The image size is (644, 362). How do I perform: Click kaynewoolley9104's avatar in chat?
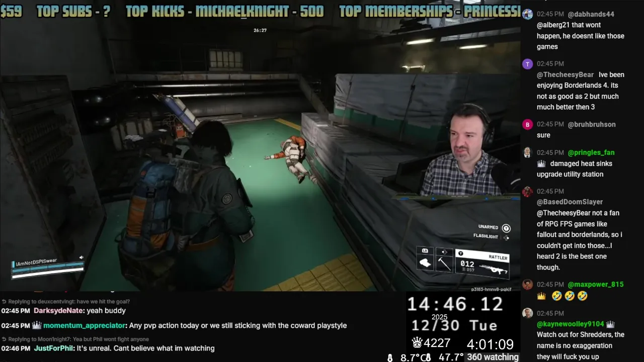click(x=527, y=313)
